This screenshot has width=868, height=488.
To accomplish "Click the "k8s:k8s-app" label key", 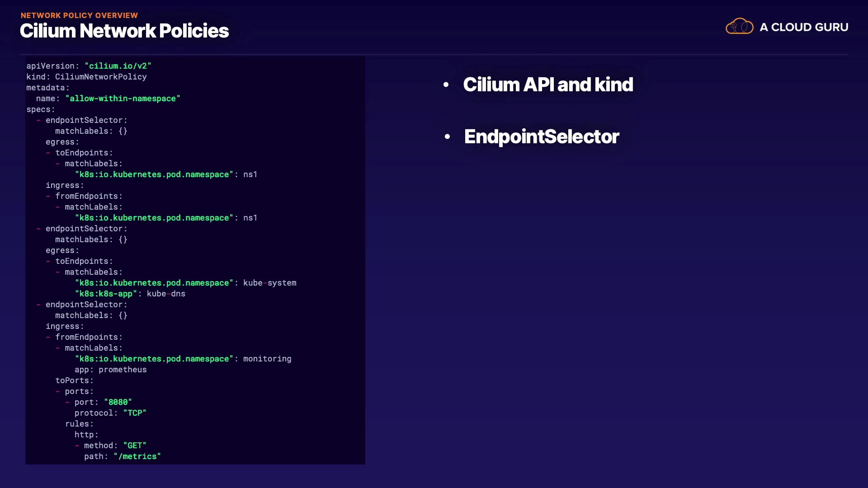I will tap(106, 294).
